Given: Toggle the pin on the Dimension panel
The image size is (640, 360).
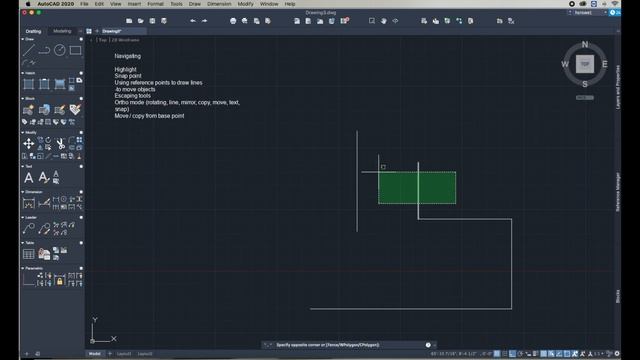Looking at the screenshot, I should pyautogui.click(x=81, y=192).
